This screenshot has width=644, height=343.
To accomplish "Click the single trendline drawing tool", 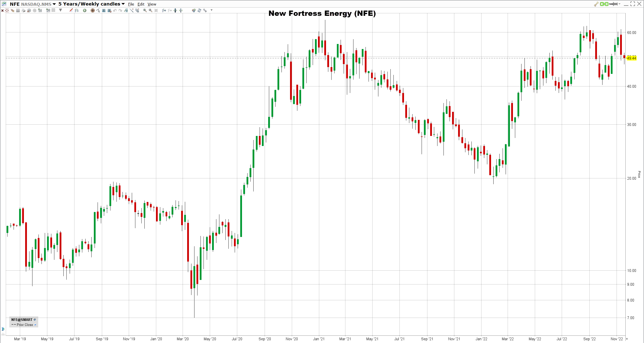I will [132, 10].
